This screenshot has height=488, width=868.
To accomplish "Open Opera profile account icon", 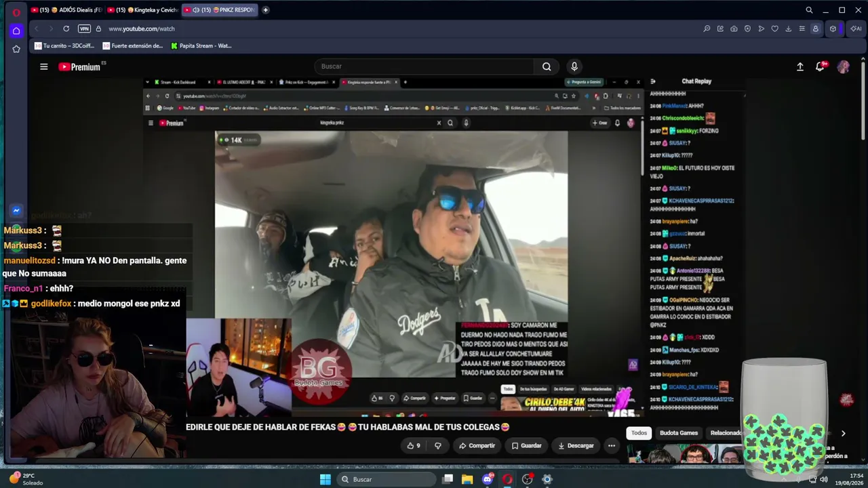I will [816, 28].
